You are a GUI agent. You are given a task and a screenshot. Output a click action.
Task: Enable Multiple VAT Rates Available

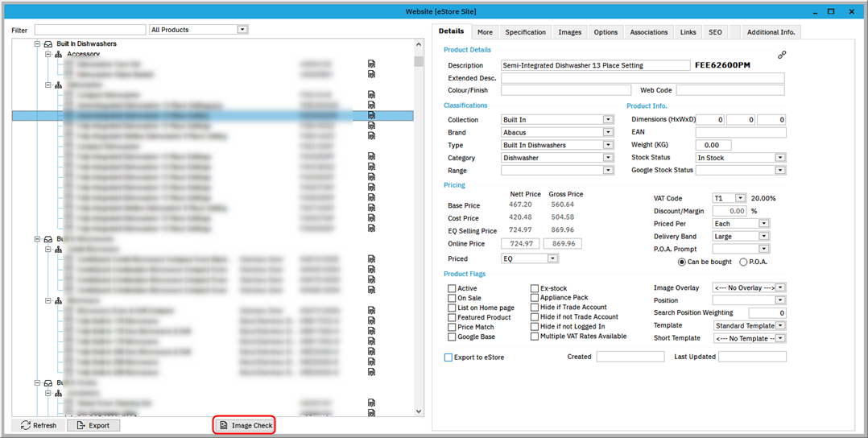tap(535, 336)
